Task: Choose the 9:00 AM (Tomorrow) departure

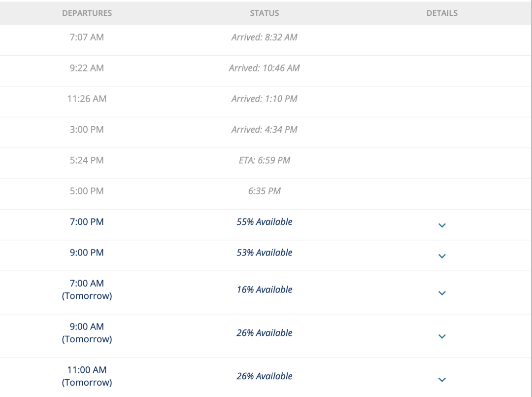Action: point(87,333)
